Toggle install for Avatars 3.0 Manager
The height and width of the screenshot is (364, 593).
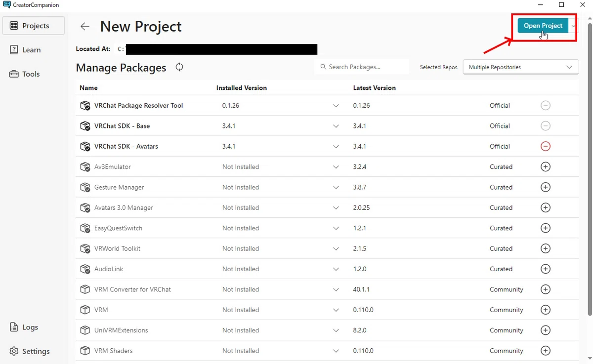pyautogui.click(x=546, y=208)
